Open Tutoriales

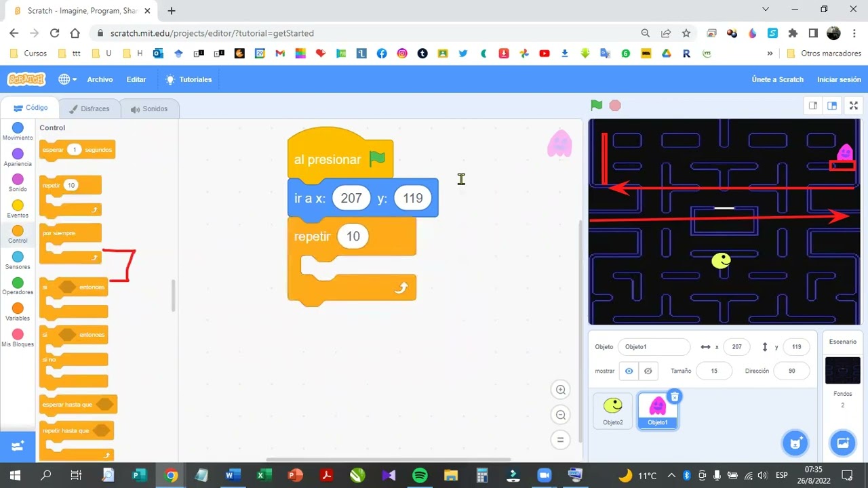click(189, 79)
